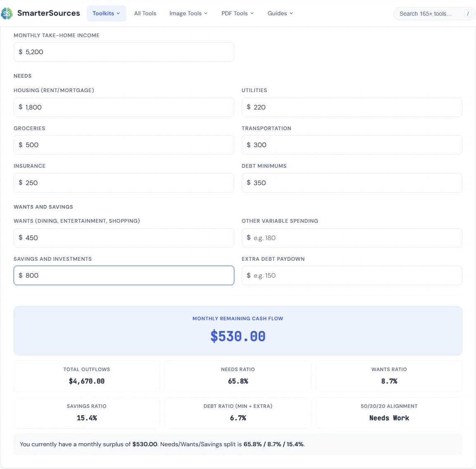Expand the Guides dropdown

[280, 13]
